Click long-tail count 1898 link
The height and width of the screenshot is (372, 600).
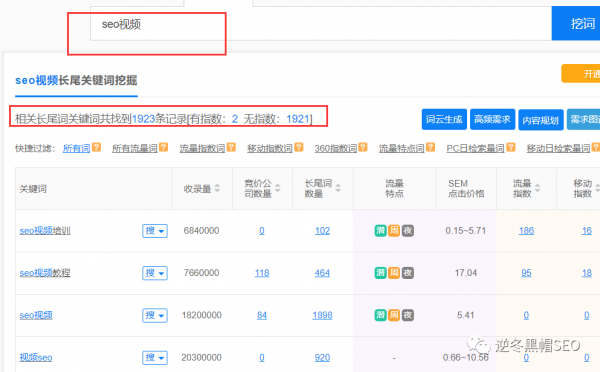pos(322,315)
